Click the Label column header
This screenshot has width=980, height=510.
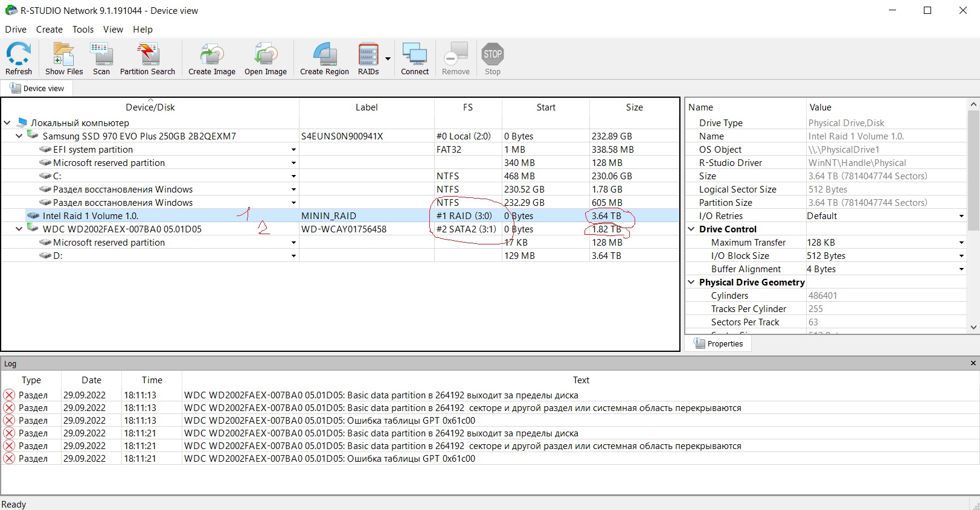[367, 107]
